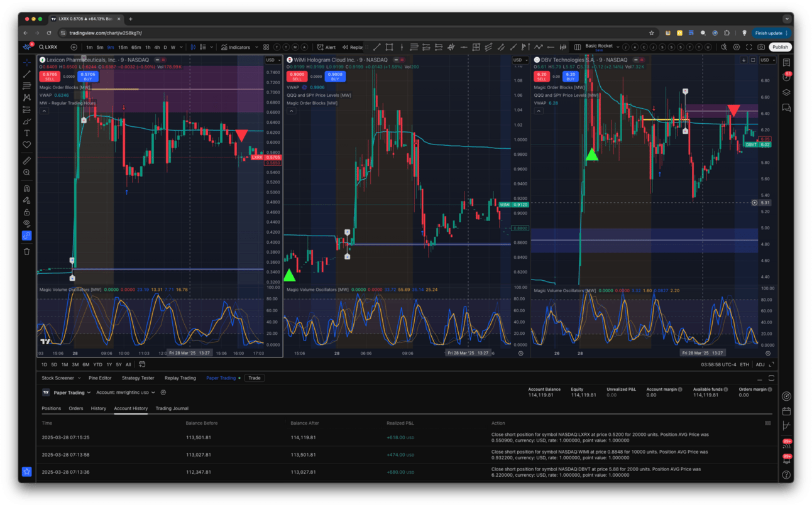812x507 pixels.
Task: Open a new browser tab with plus
Action: click(x=131, y=19)
